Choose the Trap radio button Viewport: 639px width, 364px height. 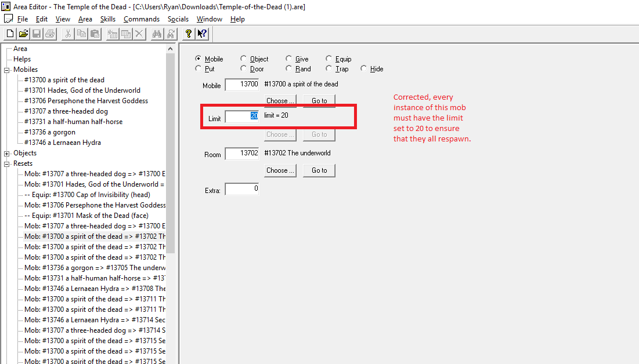[329, 68]
